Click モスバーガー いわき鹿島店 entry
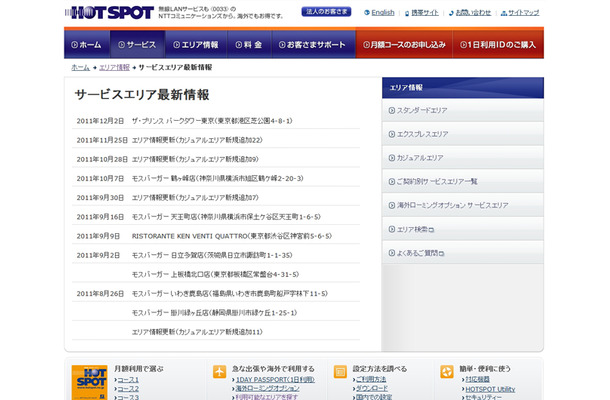Screen dimensions: 610x400 coord(230,293)
